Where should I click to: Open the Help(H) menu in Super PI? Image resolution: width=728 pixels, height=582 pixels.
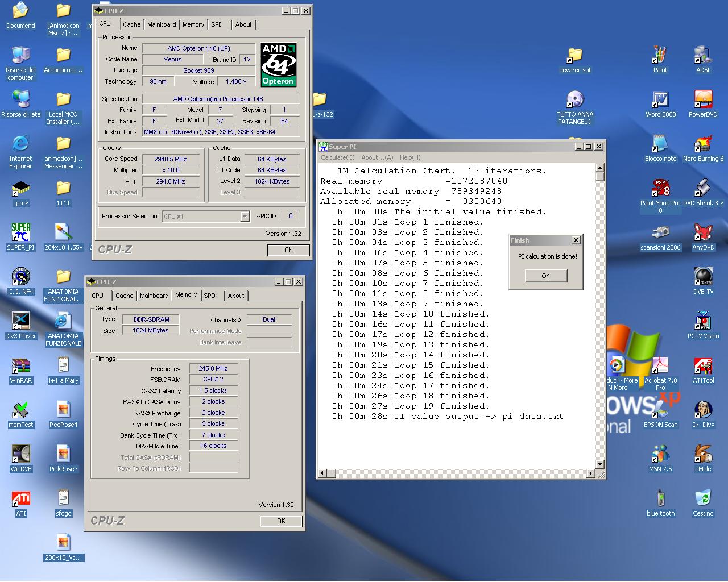[x=410, y=157]
